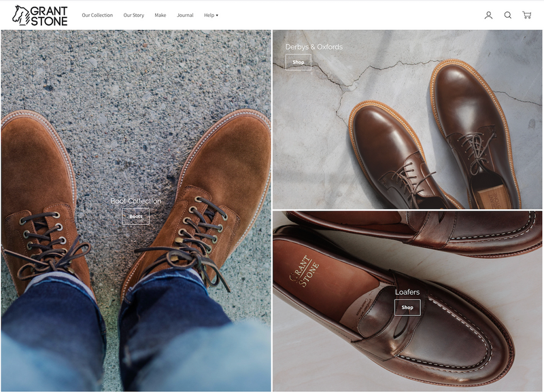Open the Journal nav link

(x=185, y=15)
